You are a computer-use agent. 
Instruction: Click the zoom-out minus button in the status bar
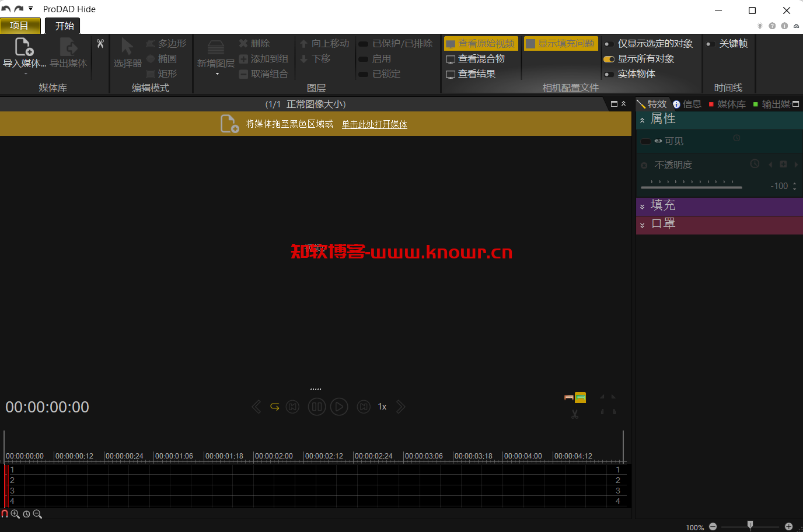pyautogui.click(x=713, y=526)
